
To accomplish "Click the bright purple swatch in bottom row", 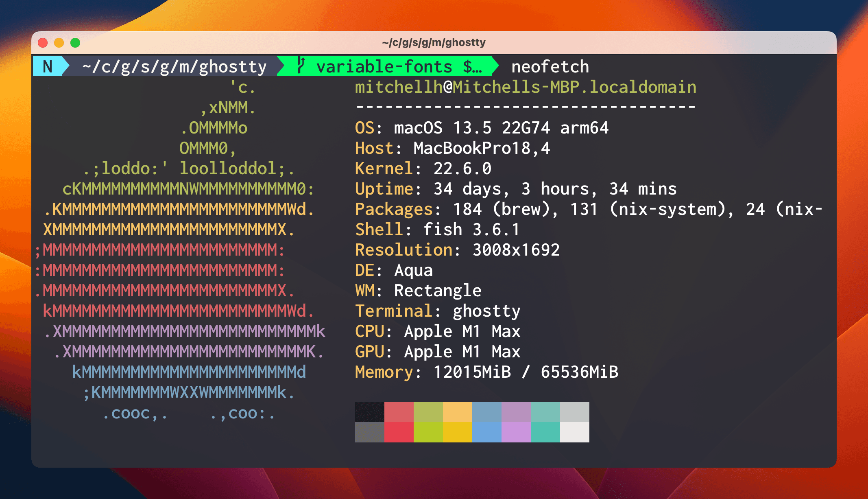I will pyautogui.click(x=516, y=432).
